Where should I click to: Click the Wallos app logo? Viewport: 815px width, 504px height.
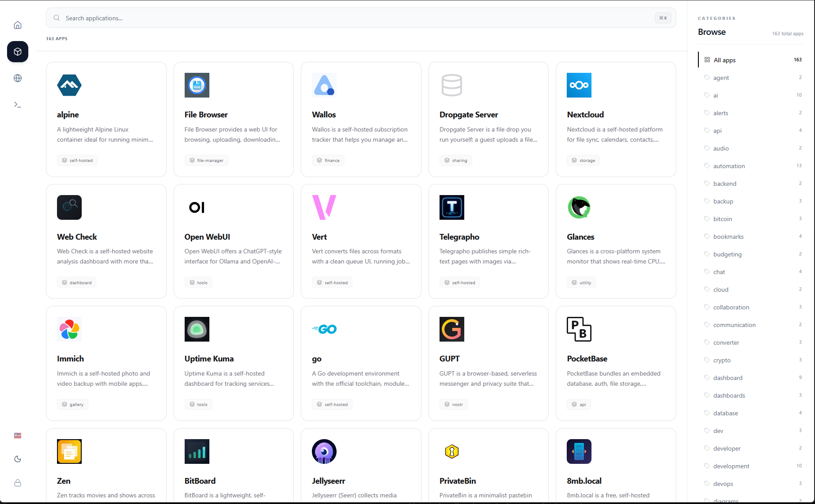click(324, 85)
